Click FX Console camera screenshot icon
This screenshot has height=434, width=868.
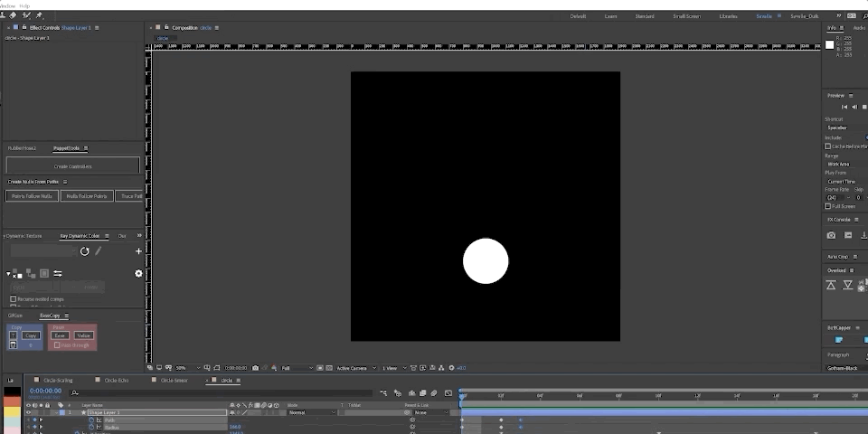[x=831, y=235]
